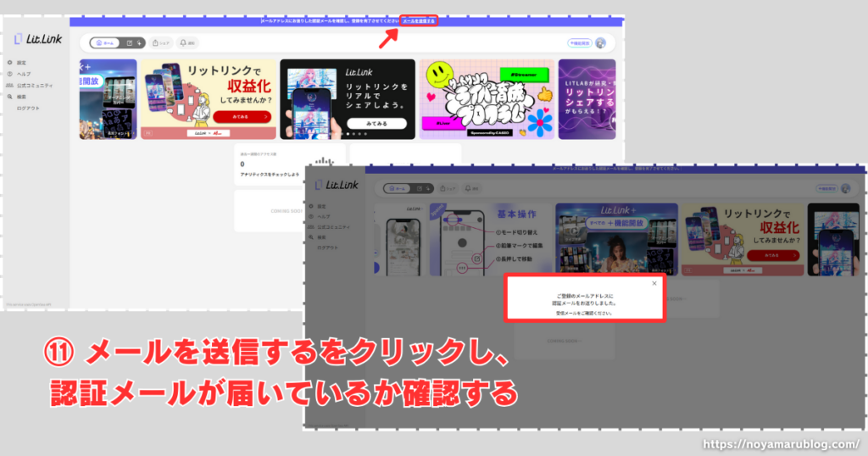Click the シェア share icon in upper header
The image size is (868, 456).
pos(161,42)
